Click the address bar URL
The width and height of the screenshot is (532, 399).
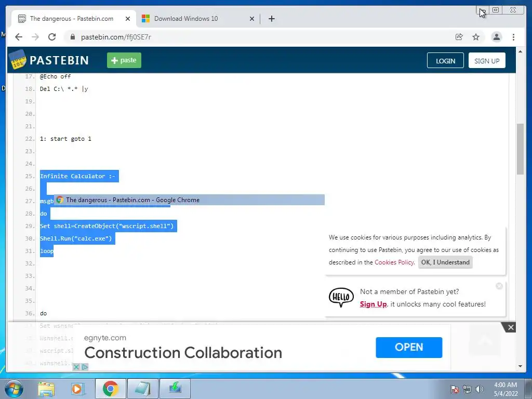point(116,37)
